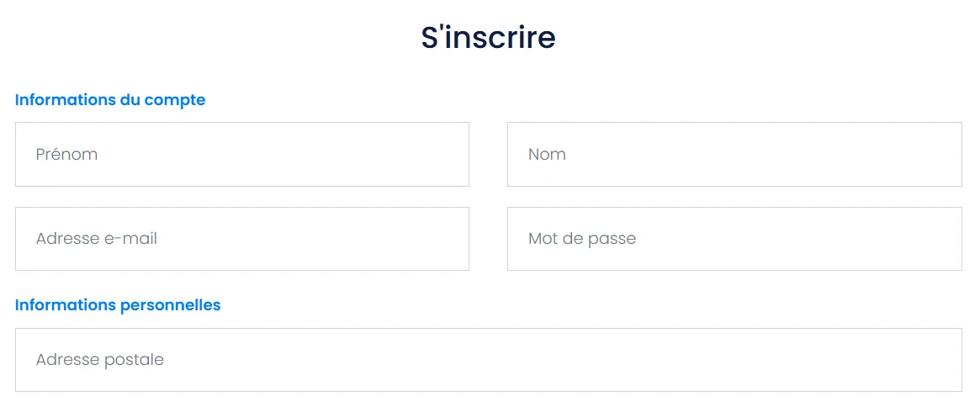Click the S'inscrire page title
Screen dimensions: 980x407
click(x=488, y=38)
